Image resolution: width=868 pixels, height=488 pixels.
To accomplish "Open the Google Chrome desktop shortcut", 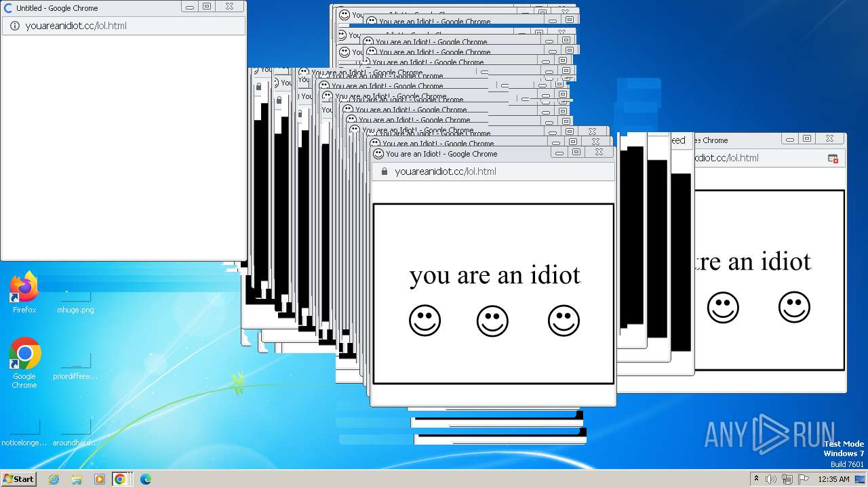I will click(x=24, y=363).
